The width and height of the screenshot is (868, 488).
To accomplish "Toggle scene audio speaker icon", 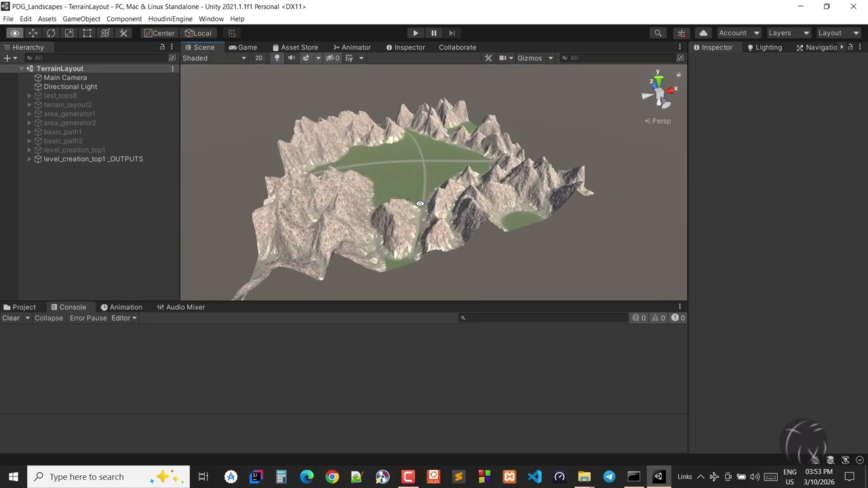I will [x=292, y=58].
